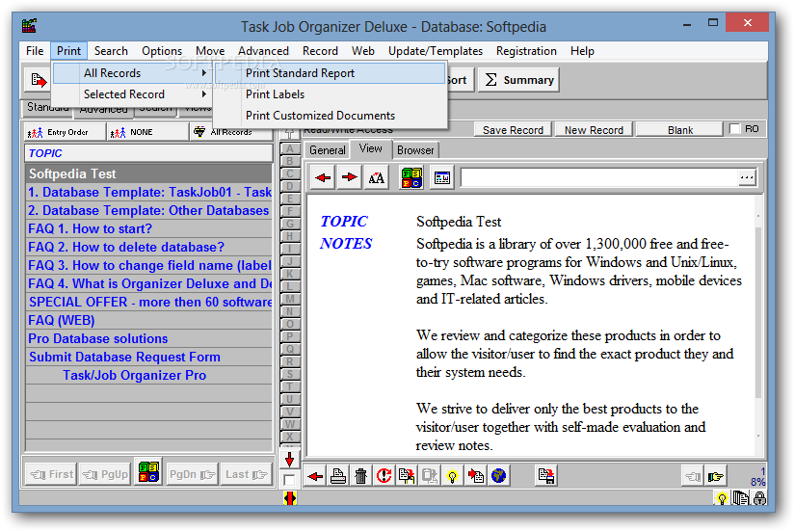The height and width of the screenshot is (532, 795).
Task: Select 'FAQ 2. How to delete database?' record
Action: tap(149, 247)
